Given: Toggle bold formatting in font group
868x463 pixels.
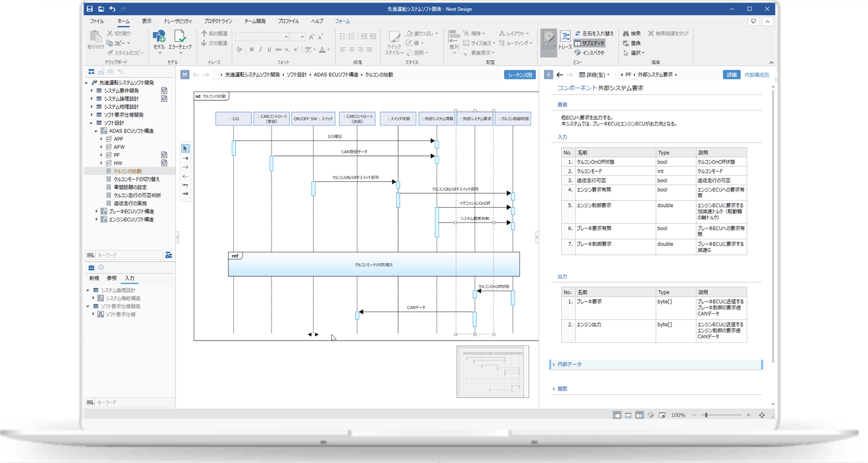Looking at the screenshot, I should (251, 49).
